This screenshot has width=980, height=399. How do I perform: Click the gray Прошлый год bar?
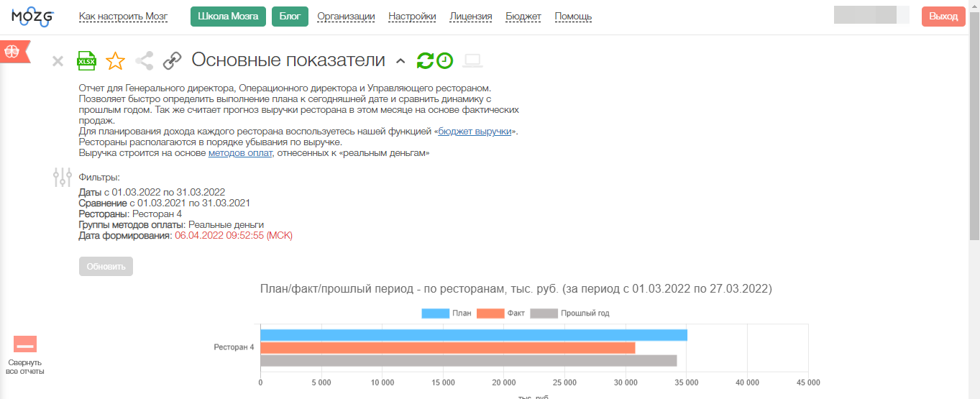tap(469, 361)
